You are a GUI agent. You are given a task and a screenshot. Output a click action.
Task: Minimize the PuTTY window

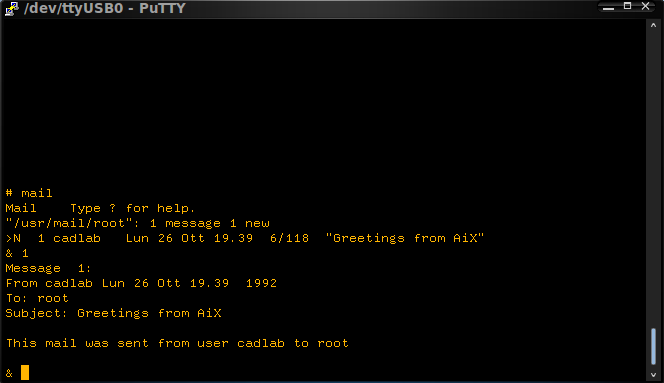tap(609, 7)
